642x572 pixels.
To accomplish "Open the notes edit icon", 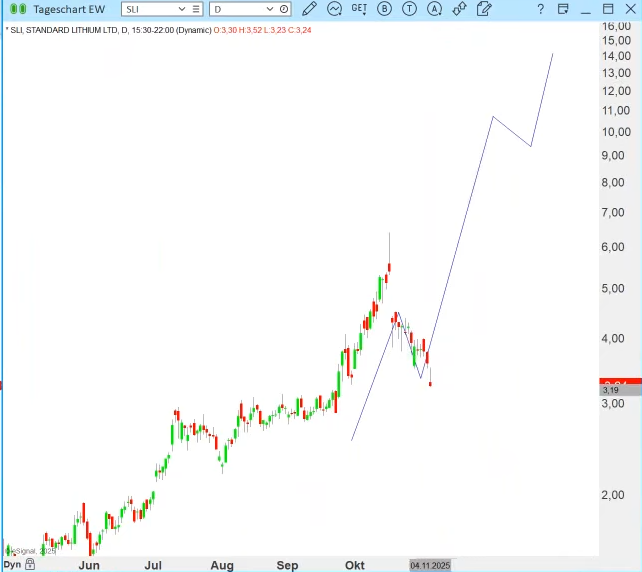I will pyautogui.click(x=485, y=9).
